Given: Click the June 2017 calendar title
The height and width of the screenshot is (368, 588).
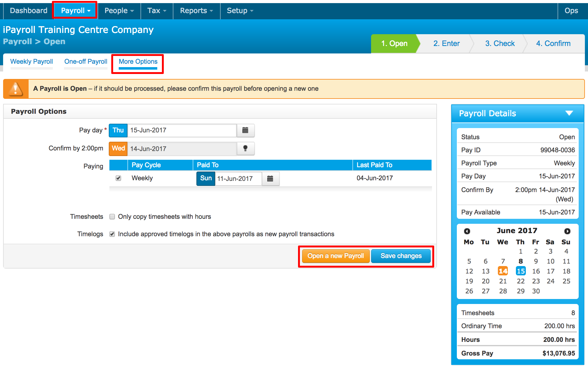Looking at the screenshot, I should click(517, 231).
